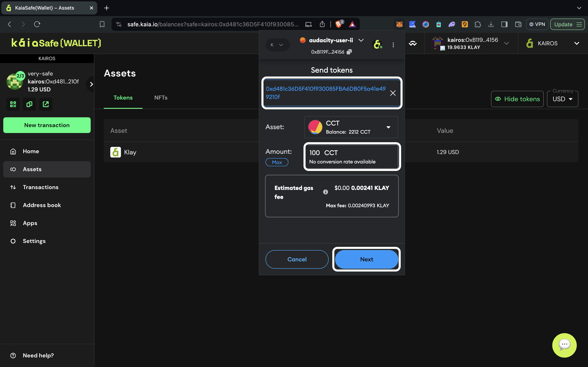Toggle Hide tokens visibility
588x367 pixels.
[517, 99]
